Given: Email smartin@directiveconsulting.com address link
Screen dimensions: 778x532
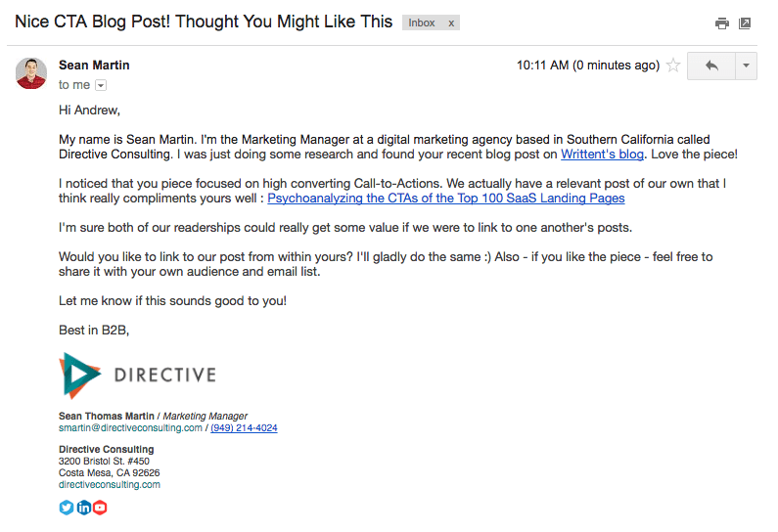Looking at the screenshot, I should [x=130, y=428].
